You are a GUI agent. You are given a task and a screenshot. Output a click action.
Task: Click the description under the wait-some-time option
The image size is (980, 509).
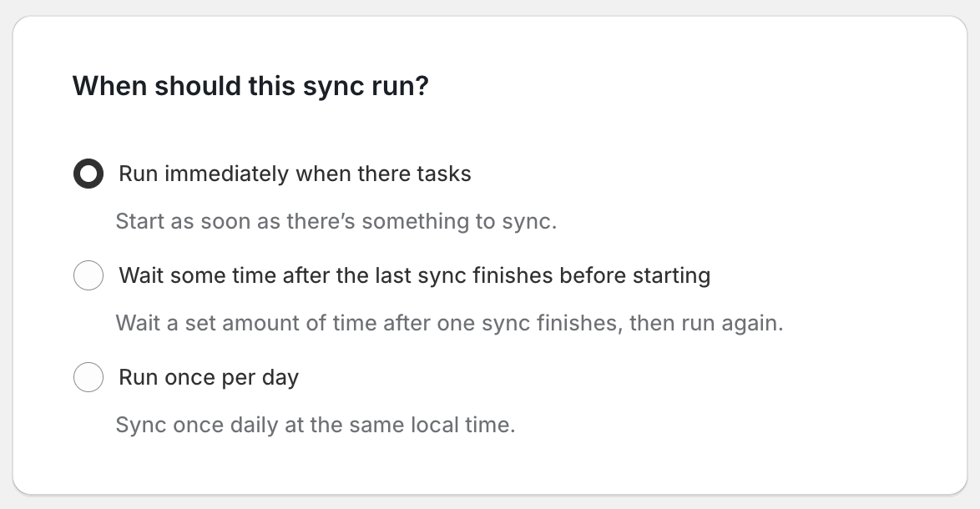(x=449, y=323)
